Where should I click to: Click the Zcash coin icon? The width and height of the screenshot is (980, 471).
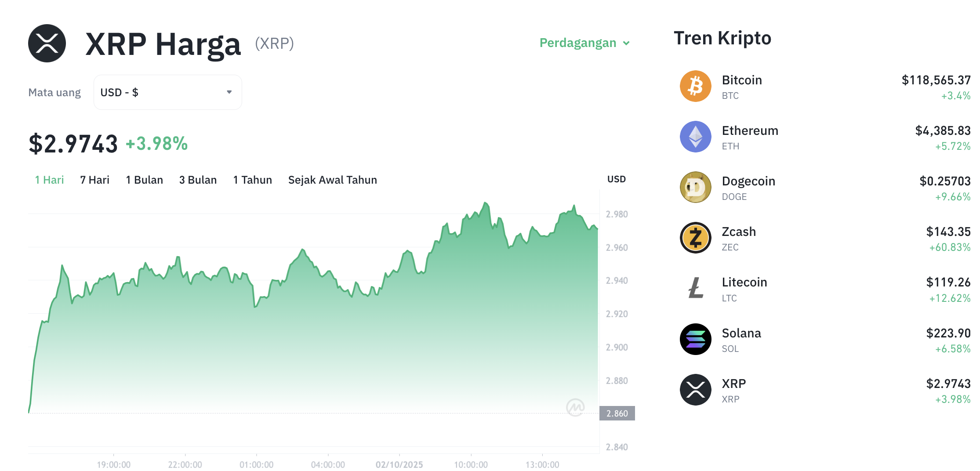[x=695, y=238]
